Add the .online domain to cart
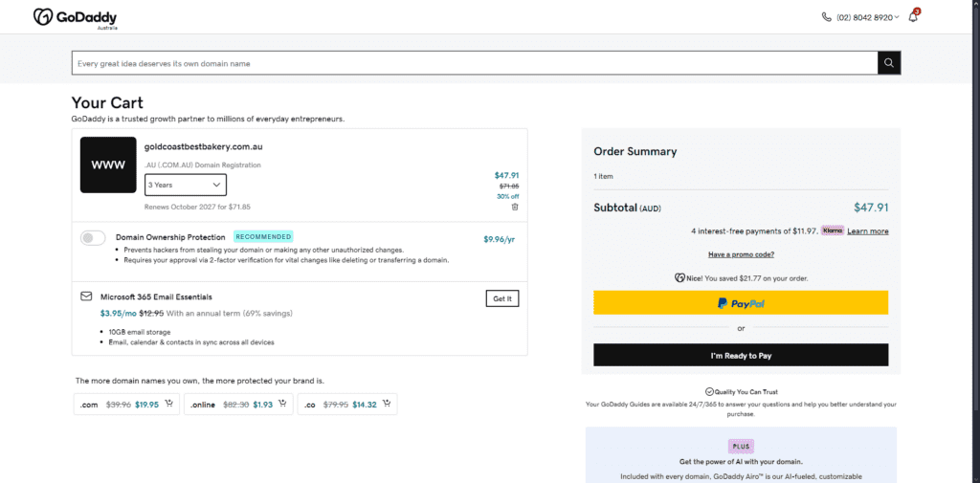 [283, 404]
